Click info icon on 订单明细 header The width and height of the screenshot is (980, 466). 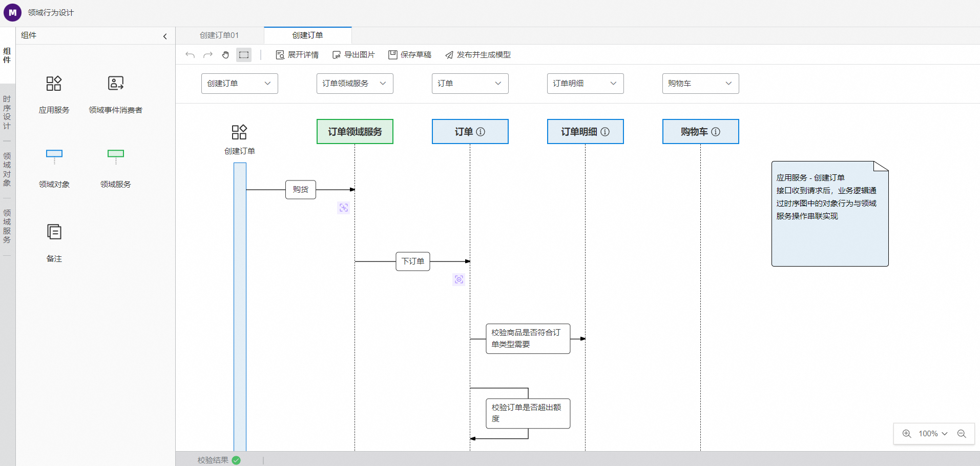605,132
